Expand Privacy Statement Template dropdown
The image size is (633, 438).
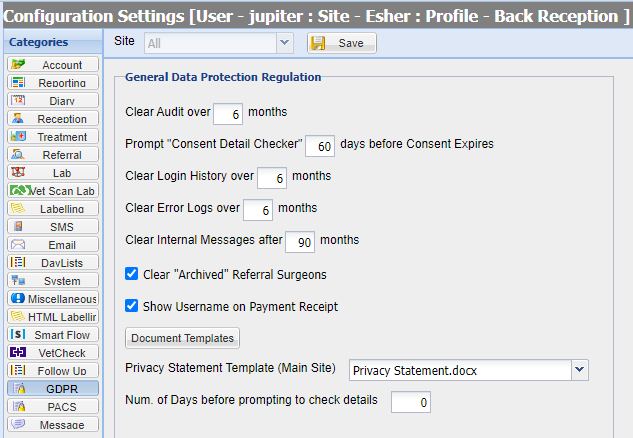pos(579,370)
